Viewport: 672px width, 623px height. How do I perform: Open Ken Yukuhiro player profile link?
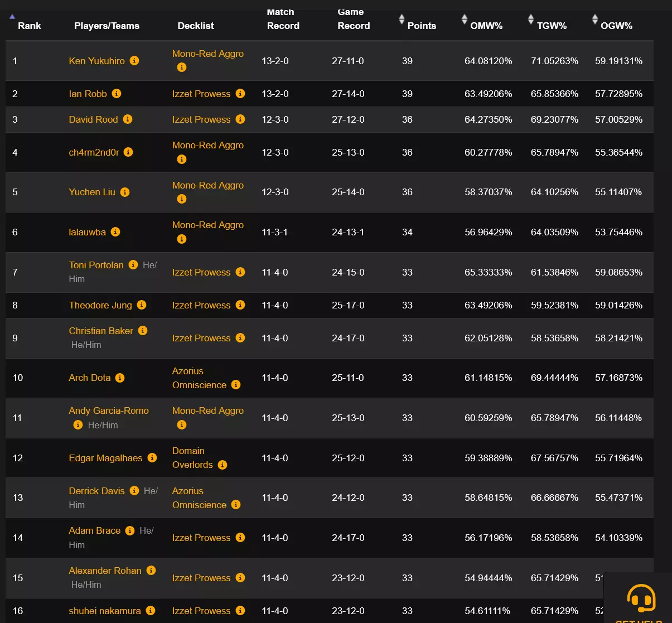(x=97, y=61)
